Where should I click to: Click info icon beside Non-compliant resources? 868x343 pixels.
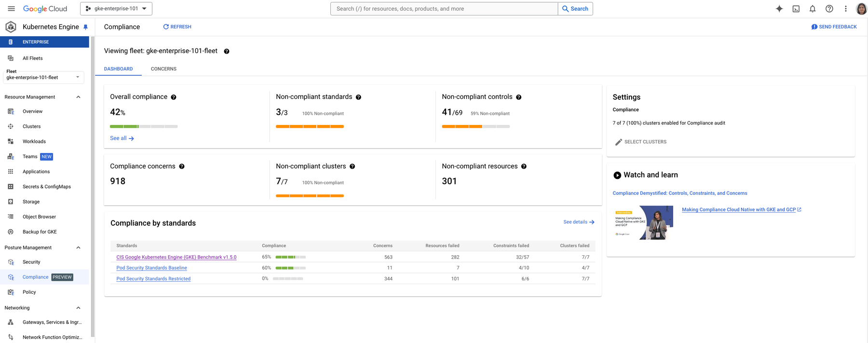click(x=524, y=166)
